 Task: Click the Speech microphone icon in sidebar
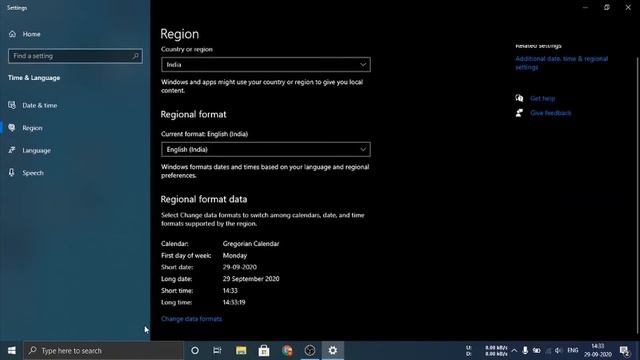tap(12, 173)
